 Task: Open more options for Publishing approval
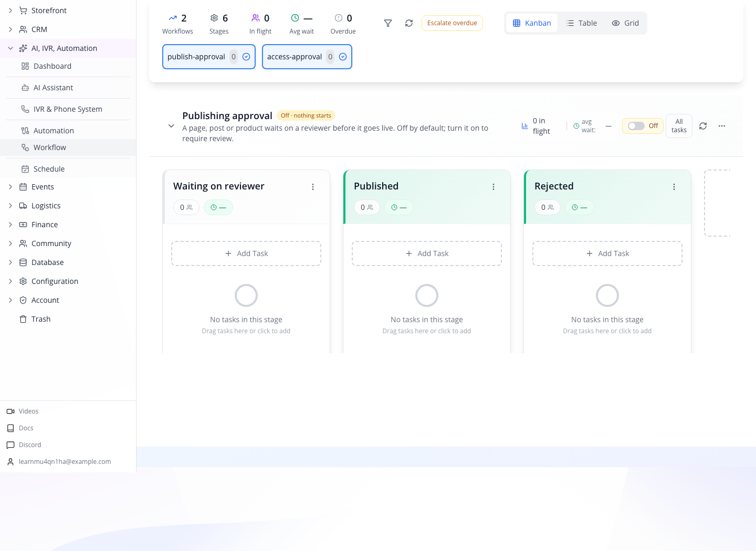tap(722, 126)
